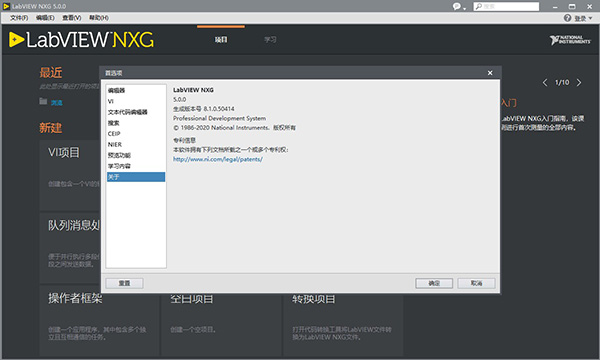600x360 pixels.
Task: Select NIER in preferences list
Action: point(136,145)
